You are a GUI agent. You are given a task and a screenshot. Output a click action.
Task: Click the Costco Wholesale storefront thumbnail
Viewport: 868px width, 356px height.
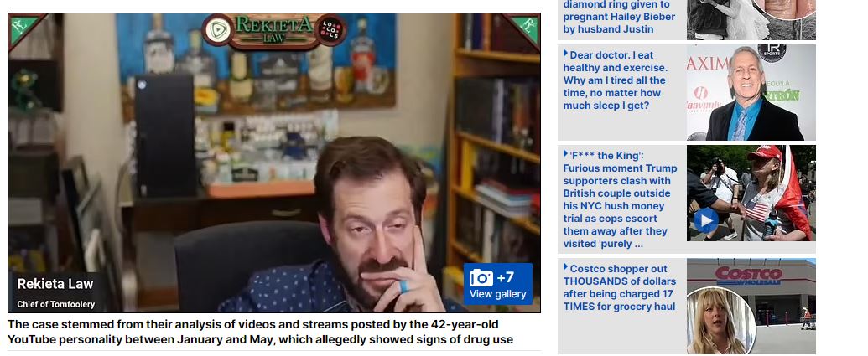tap(751, 307)
